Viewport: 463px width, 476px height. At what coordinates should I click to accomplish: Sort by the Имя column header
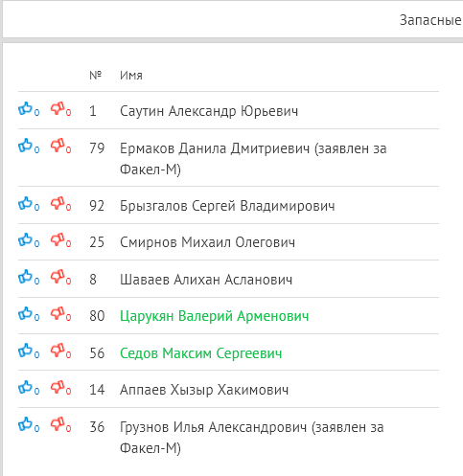click(x=131, y=76)
